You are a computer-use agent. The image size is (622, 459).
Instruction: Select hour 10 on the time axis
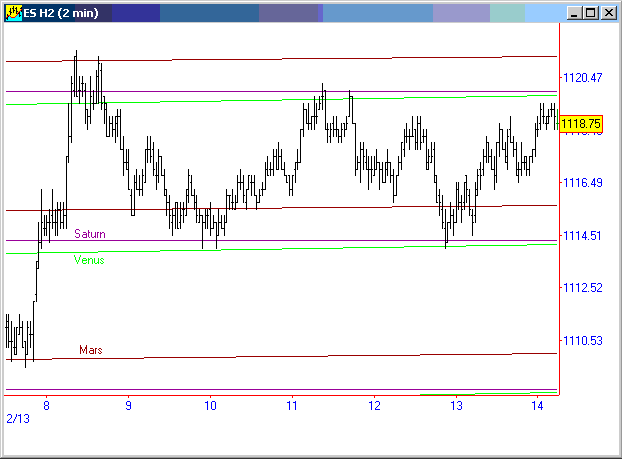pyautogui.click(x=210, y=406)
